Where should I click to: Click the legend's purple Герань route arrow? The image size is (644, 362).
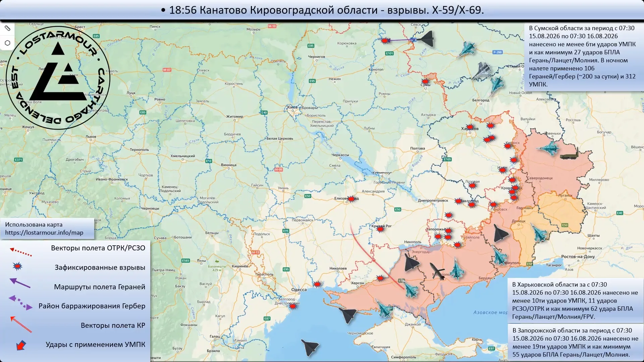pyautogui.click(x=20, y=283)
